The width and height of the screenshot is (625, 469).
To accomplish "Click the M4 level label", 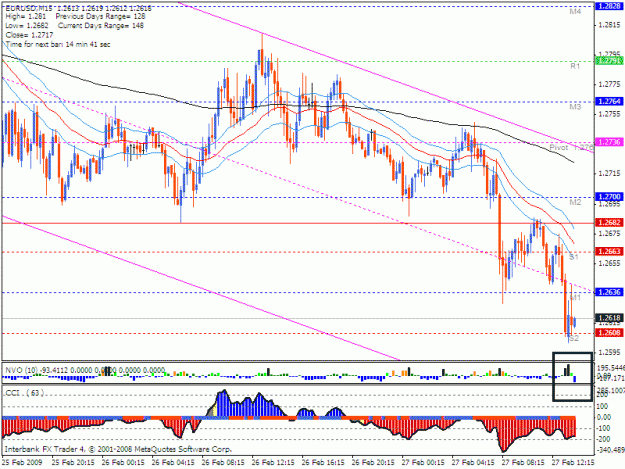I will (575, 12).
